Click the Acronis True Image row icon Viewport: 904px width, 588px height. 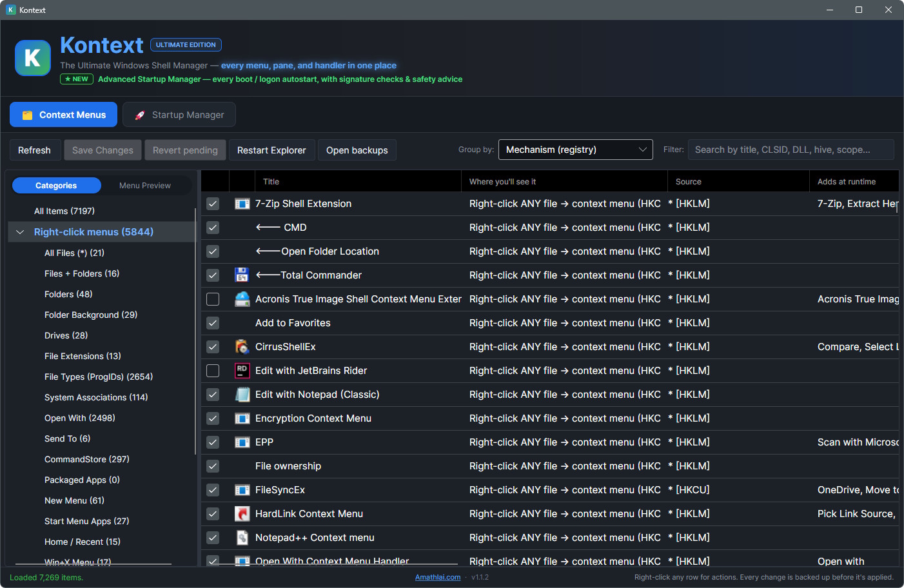pyautogui.click(x=242, y=299)
